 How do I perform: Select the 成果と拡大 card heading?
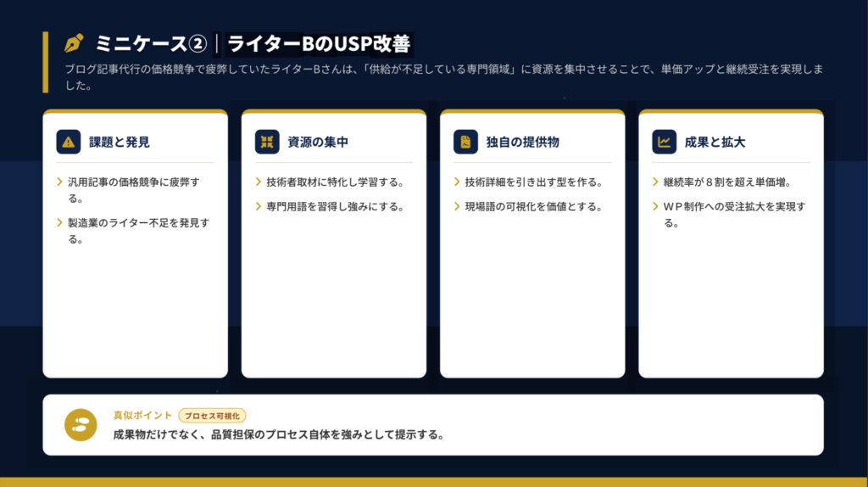715,142
